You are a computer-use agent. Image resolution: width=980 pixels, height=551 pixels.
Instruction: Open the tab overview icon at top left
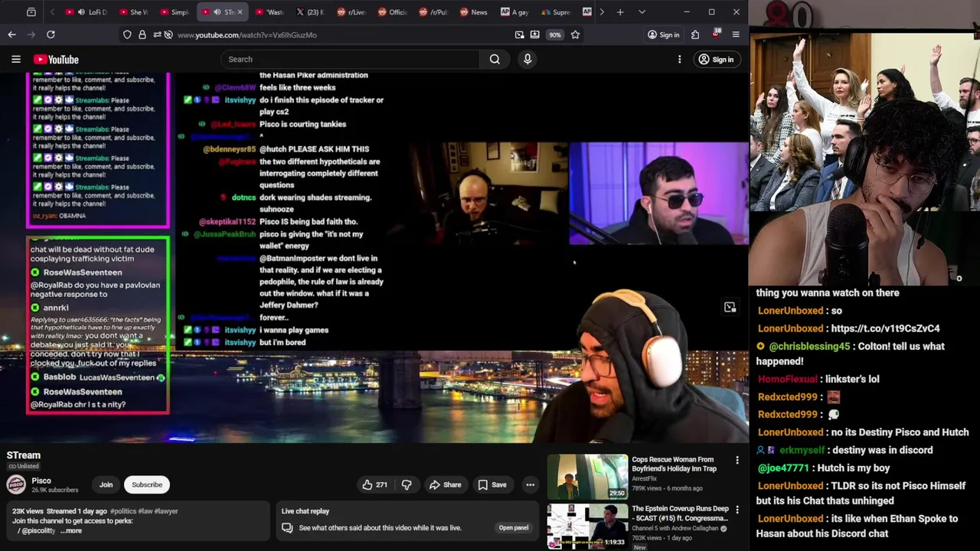[31, 12]
